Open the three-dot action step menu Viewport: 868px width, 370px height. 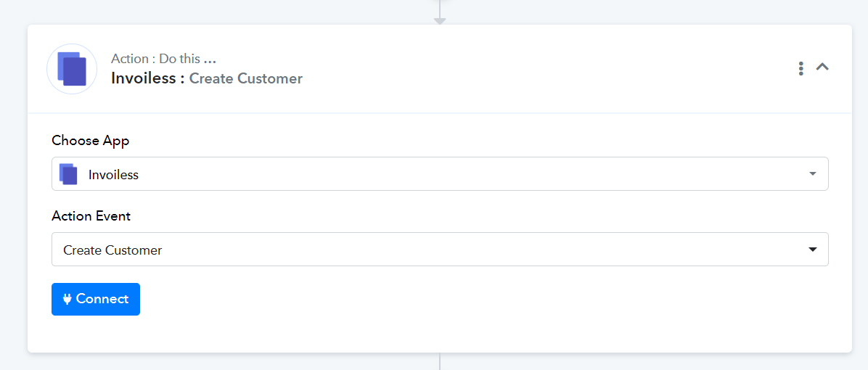pyautogui.click(x=801, y=69)
